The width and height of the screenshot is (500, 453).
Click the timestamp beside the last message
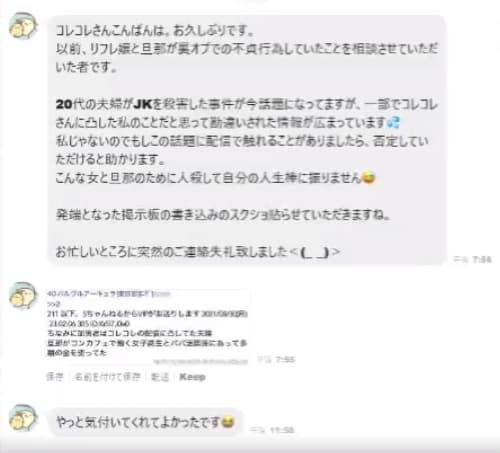272,430
